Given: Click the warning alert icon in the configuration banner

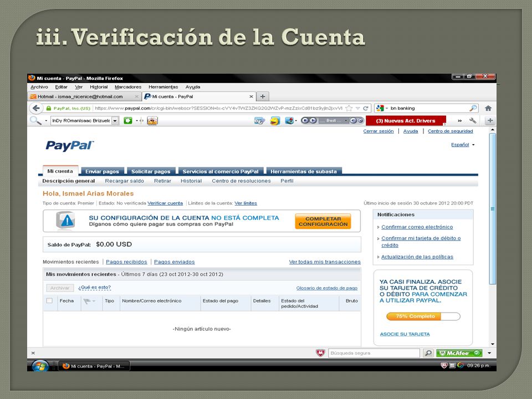Looking at the screenshot, I should click(65, 221).
